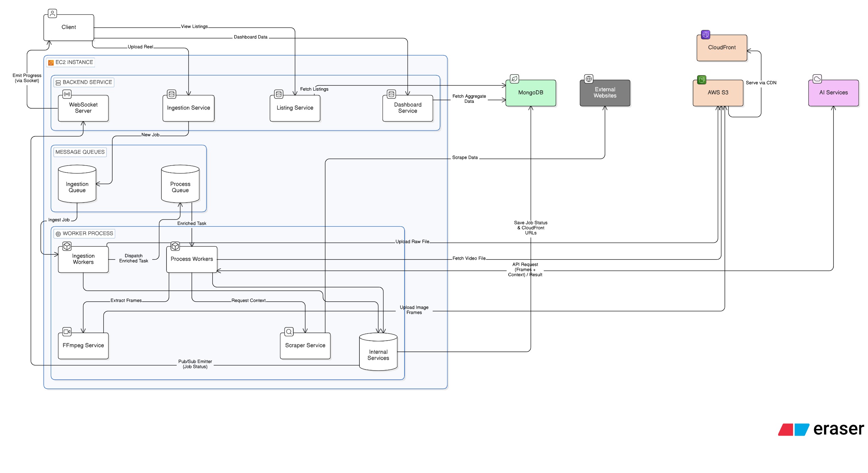Click the Upload Raw File label
Image resolution: width=868 pixels, height=473 pixels.
pyautogui.click(x=412, y=242)
